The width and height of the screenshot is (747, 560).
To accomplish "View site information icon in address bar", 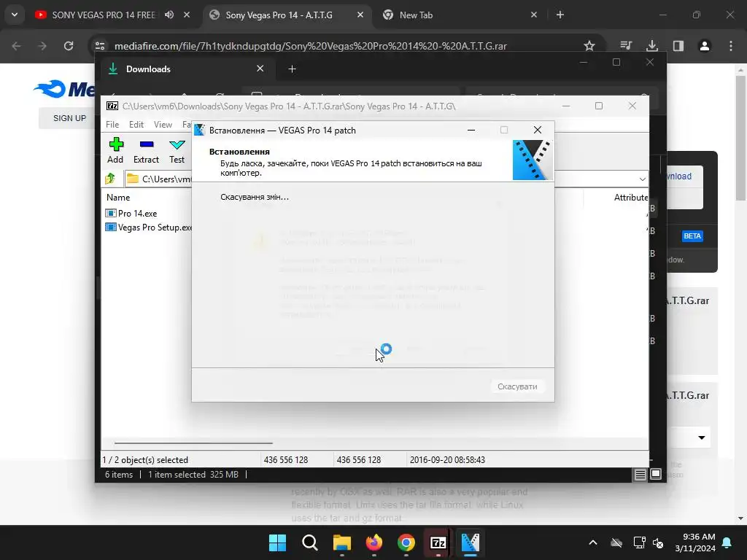I will 100,46.
